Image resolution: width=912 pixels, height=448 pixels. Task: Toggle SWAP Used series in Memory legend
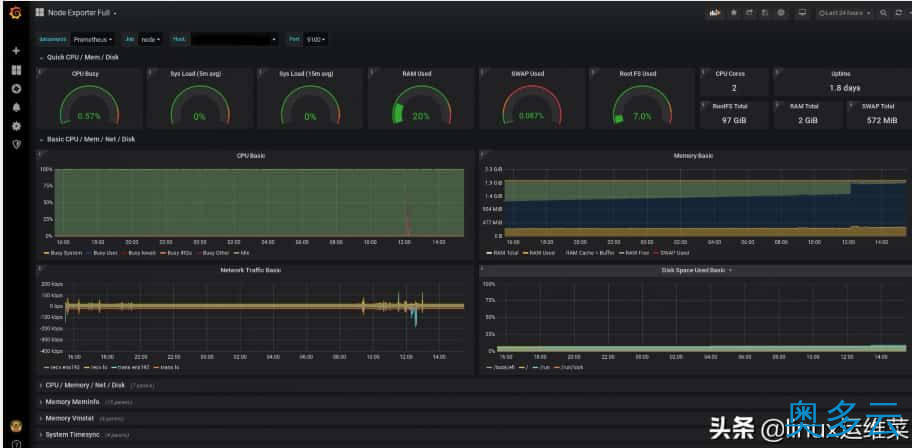[x=673, y=253]
